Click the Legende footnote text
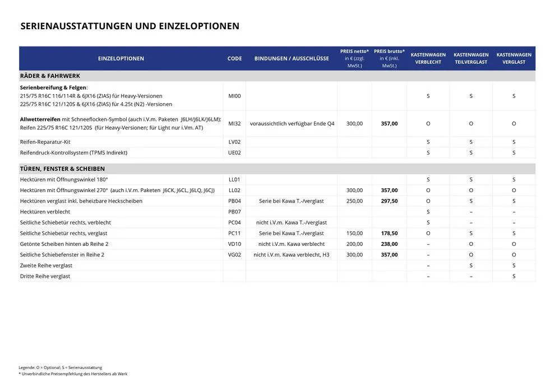This screenshot has width=555, height=392. (60, 367)
